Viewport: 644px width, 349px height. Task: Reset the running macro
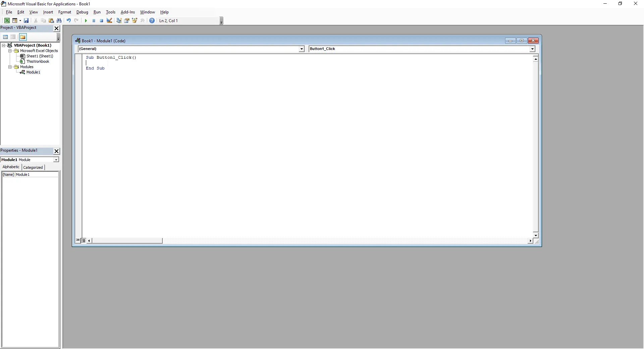point(102,20)
